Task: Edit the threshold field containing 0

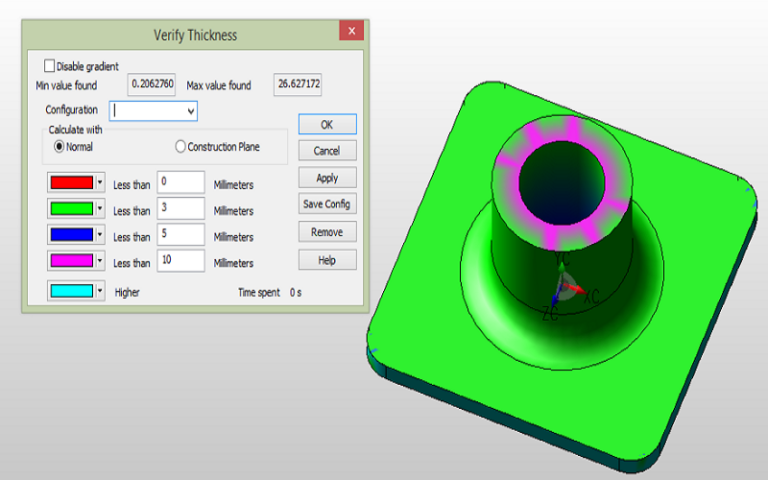Action: click(x=181, y=182)
